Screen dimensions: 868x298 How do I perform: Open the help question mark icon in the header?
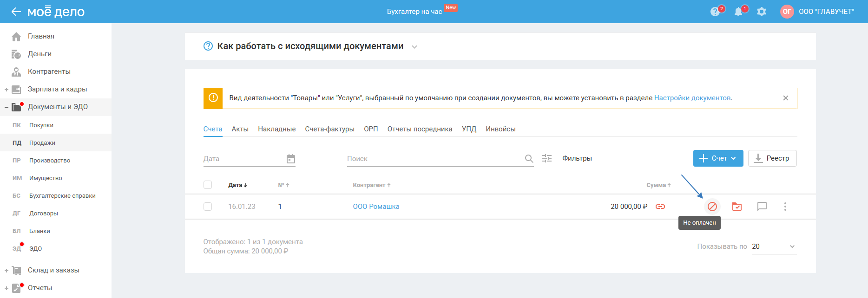715,12
